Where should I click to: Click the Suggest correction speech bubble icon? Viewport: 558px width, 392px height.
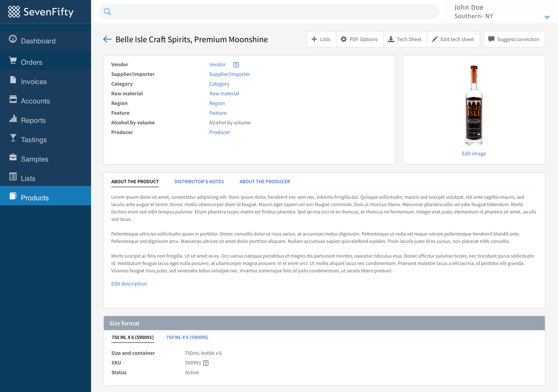[x=491, y=39]
